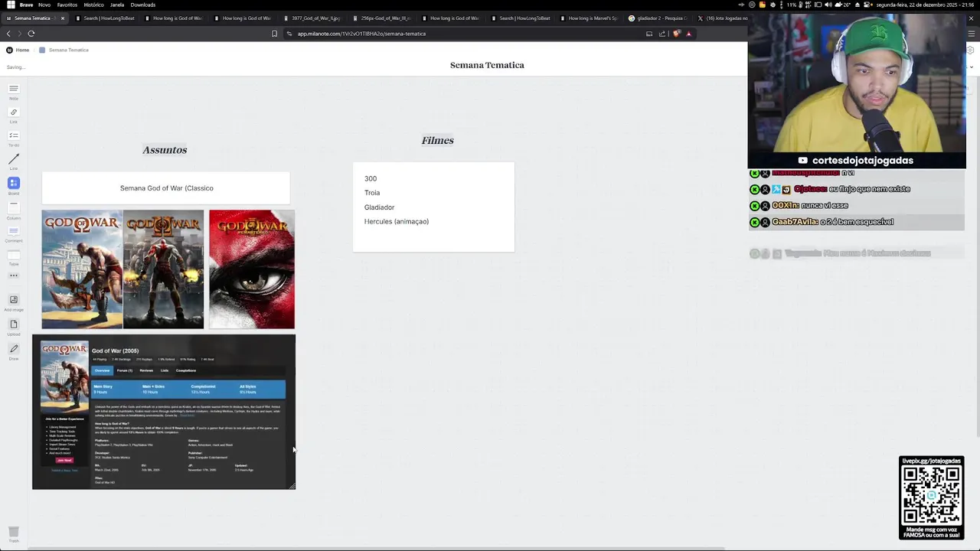Click Troia in the Filmes note
Image resolution: width=980 pixels, height=551 pixels.
[x=372, y=193]
